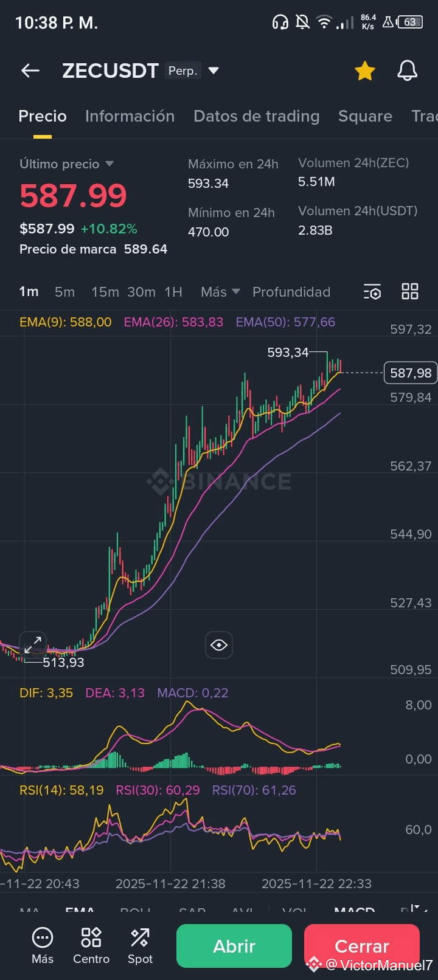Set chart interval to 1H
The image size is (438, 980).
pos(173,292)
